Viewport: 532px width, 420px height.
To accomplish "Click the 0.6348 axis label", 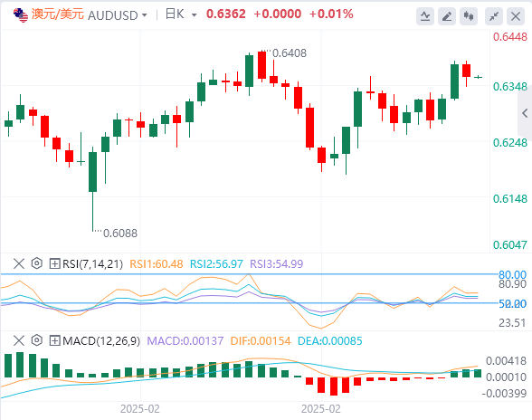I will tap(510, 87).
